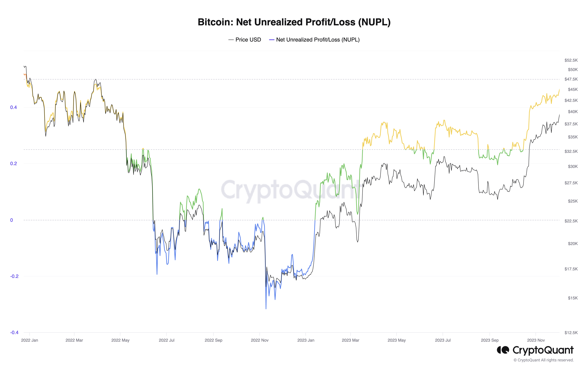Viewport: 588px width, 370px height.
Task: Click the CryptoQuant logo icon at bottom right
Action: click(503, 350)
